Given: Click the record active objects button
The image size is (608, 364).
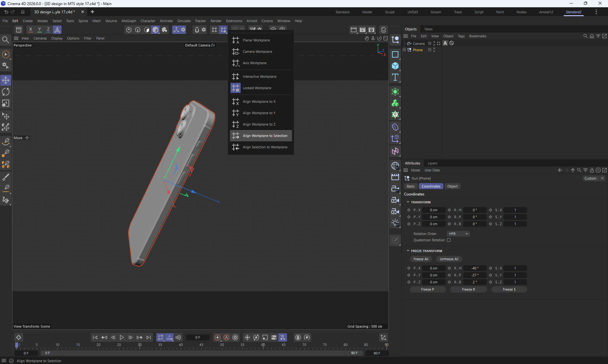Looking at the screenshot, I should (218, 337).
